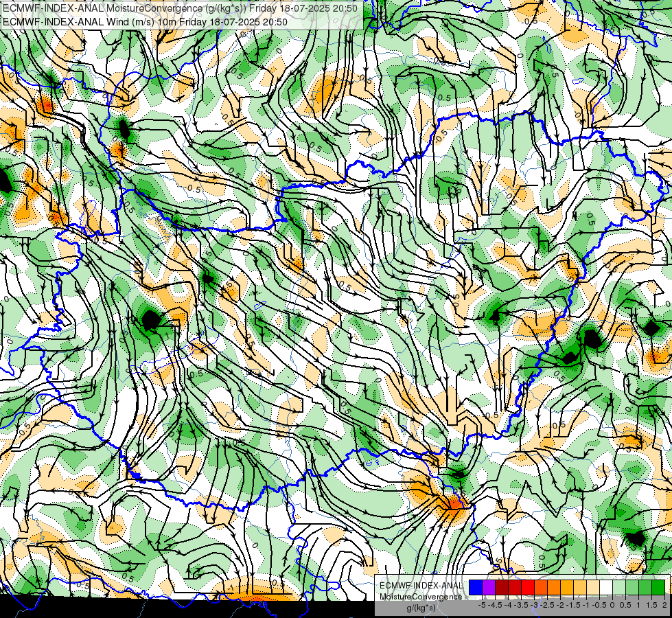Click the -1.5 tick label on the legend
The image size is (672, 618).
pos(573,605)
